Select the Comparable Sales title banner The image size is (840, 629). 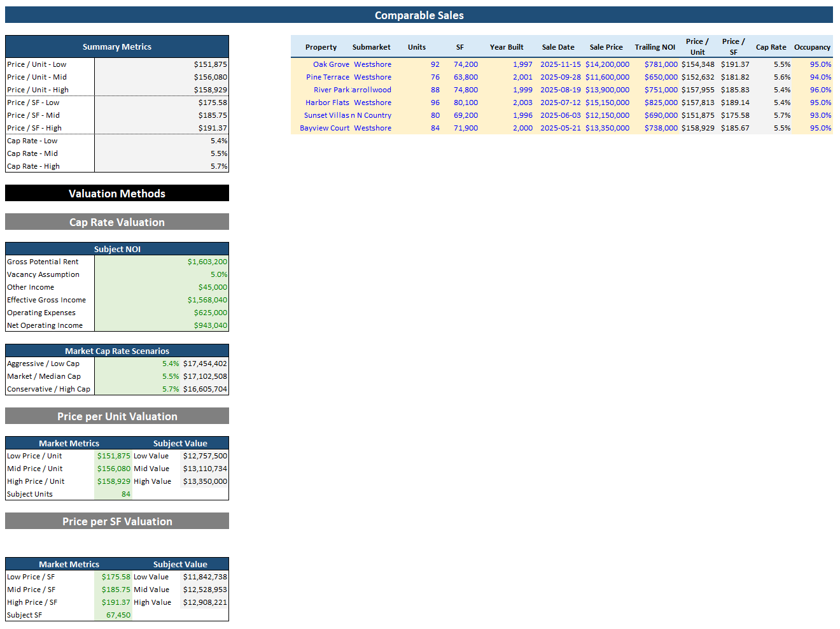[x=419, y=15]
